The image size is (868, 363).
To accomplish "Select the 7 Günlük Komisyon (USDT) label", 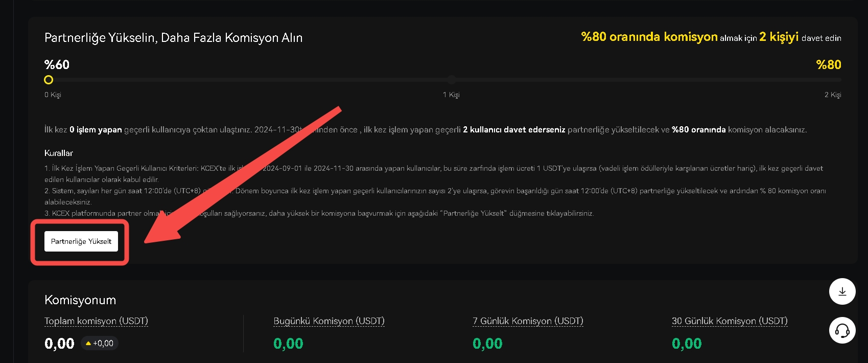I will click(528, 321).
